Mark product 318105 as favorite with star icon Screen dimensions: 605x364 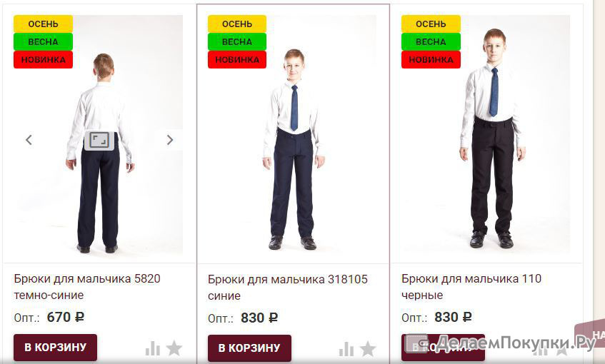click(368, 349)
